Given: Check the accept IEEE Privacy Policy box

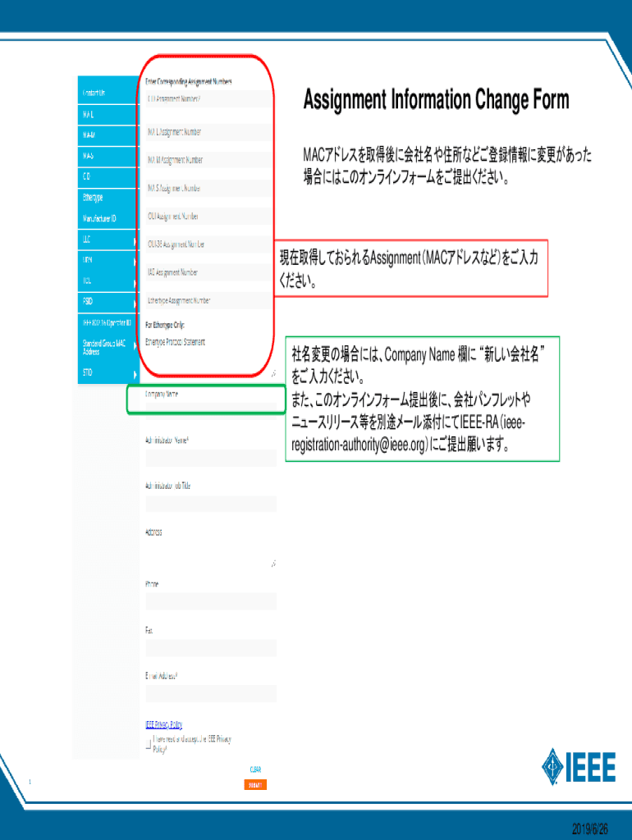Looking at the screenshot, I should (149, 743).
